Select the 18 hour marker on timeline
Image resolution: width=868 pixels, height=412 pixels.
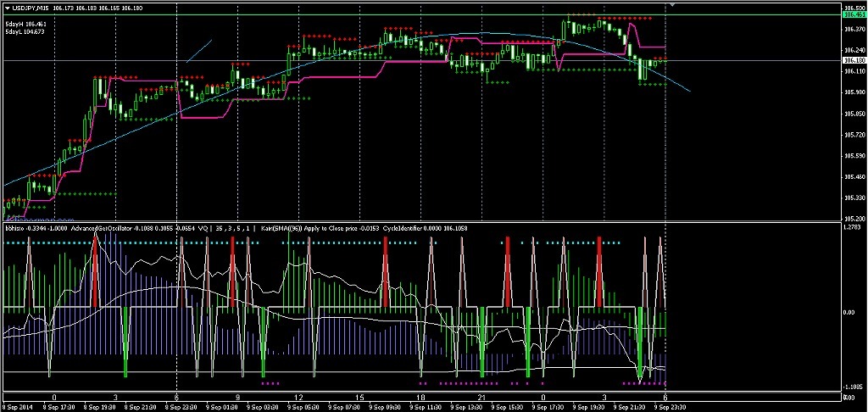(420, 397)
